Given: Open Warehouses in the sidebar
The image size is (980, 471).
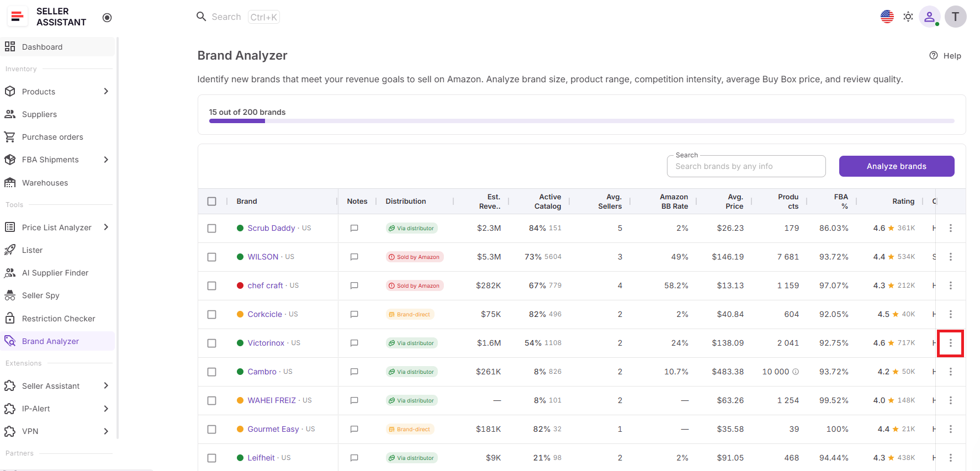Looking at the screenshot, I should 57,183.
